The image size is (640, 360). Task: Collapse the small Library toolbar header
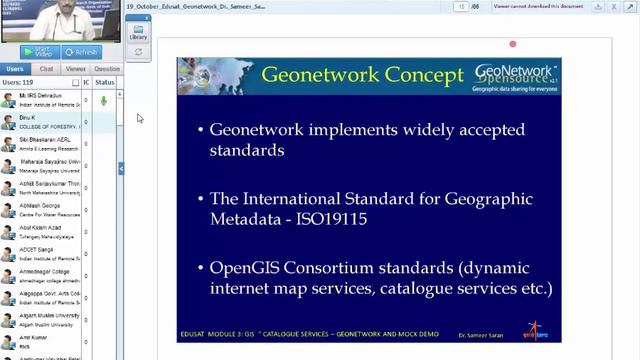point(138,18)
